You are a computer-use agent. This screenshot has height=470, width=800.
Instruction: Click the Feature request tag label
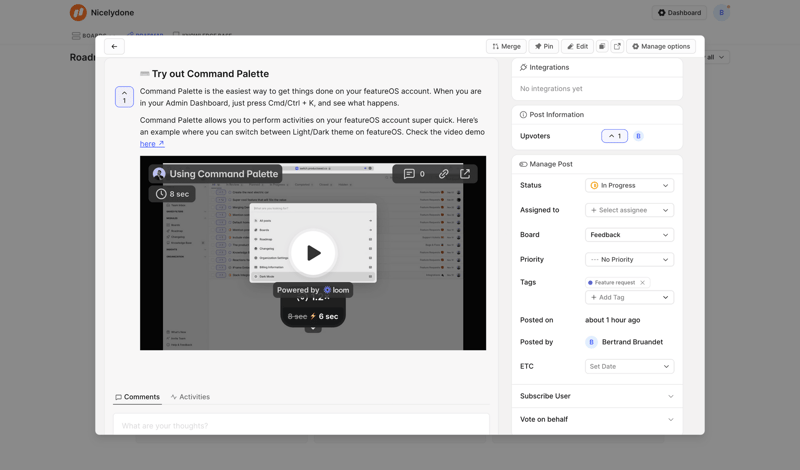(x=615, y=283)
